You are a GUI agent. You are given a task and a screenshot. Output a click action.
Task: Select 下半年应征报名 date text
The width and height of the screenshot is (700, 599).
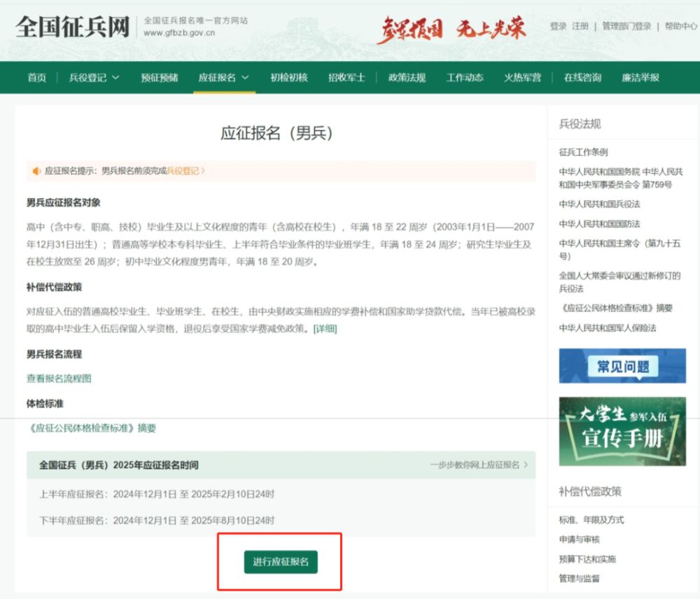coord(157,521)
